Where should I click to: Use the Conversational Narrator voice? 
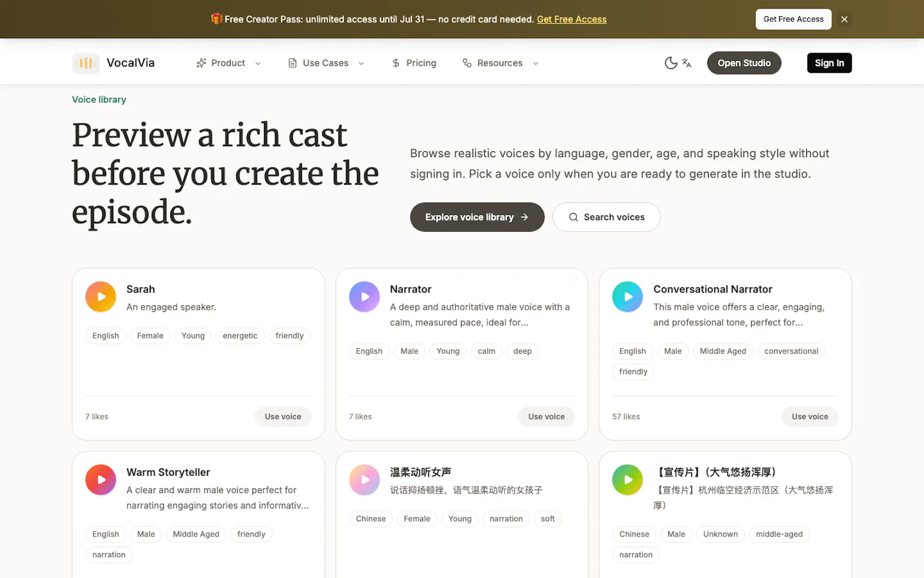810,417
